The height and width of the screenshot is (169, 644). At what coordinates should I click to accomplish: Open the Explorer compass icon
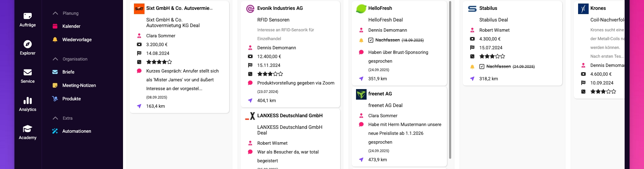coord(27,44)
